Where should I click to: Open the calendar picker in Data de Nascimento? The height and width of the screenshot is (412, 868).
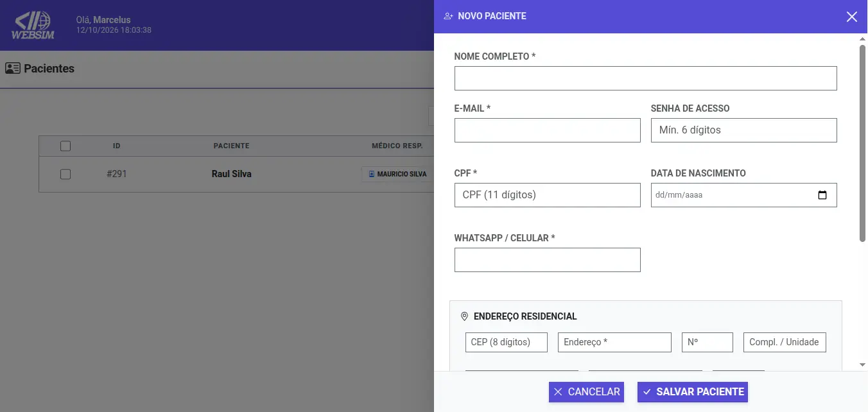click(x=822, y=195)
